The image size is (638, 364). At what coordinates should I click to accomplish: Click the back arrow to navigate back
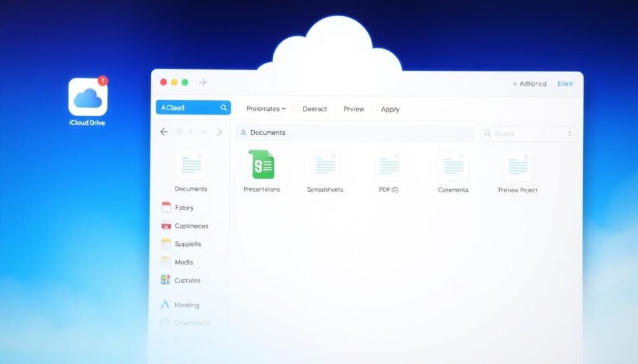tap(164, 132)
